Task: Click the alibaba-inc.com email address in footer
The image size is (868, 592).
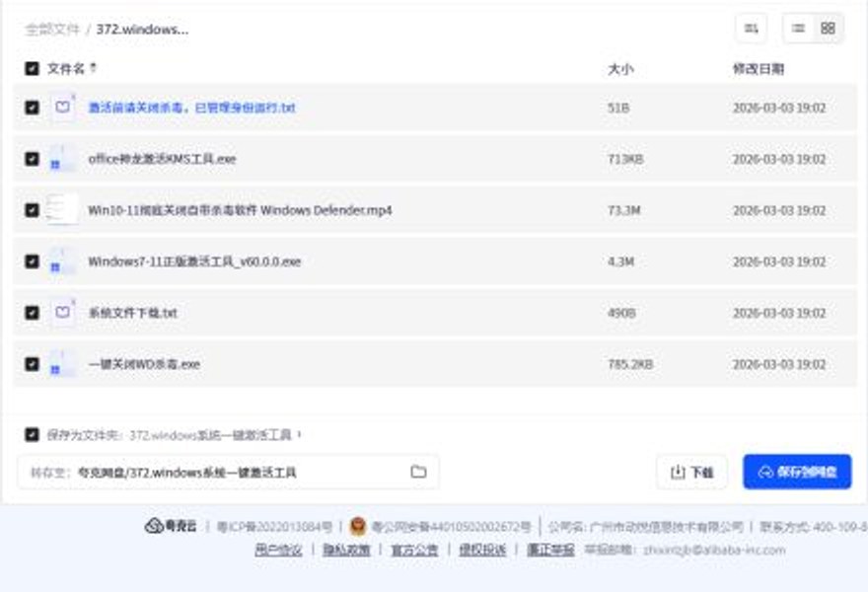Action: (x=714, y=550)
